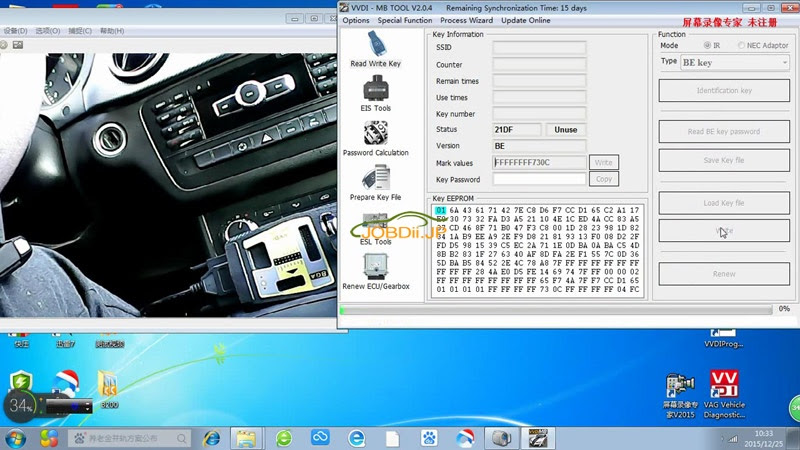The width and height of the screenshot is (800, 450).
Task: Click the Status field showing 21DF
Action: pos(517,130)
